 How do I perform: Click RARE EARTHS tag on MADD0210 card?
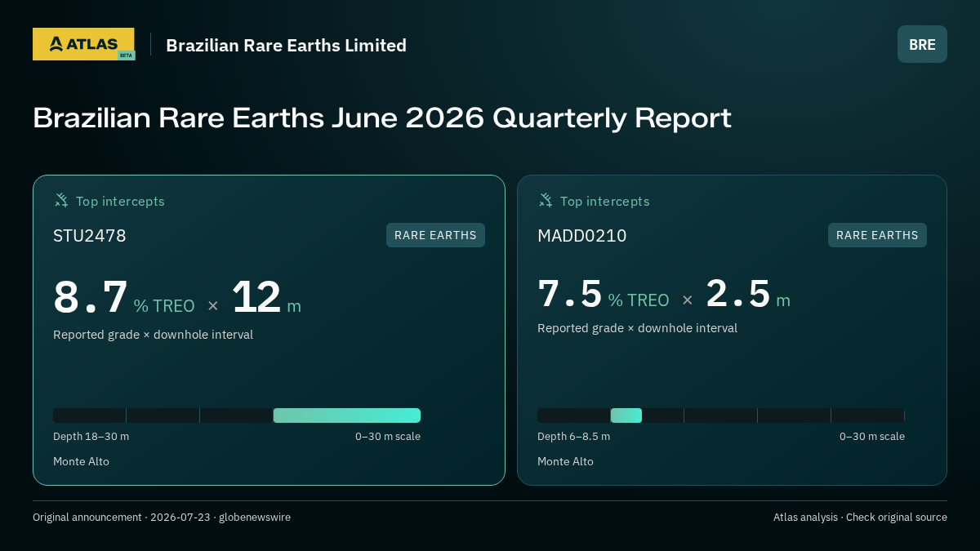tap(877, 235)
